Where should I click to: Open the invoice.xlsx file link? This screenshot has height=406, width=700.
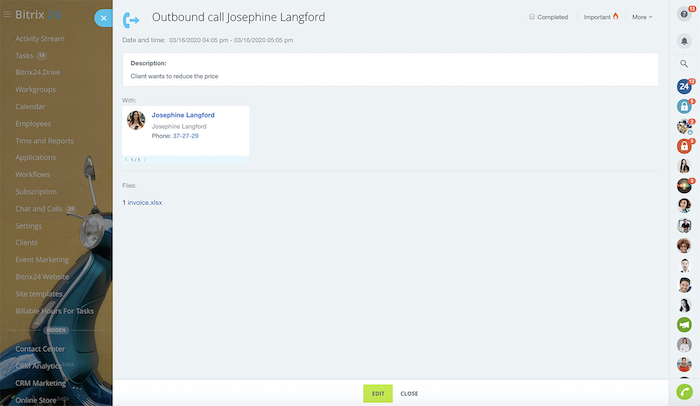click(x=145, y=202)
